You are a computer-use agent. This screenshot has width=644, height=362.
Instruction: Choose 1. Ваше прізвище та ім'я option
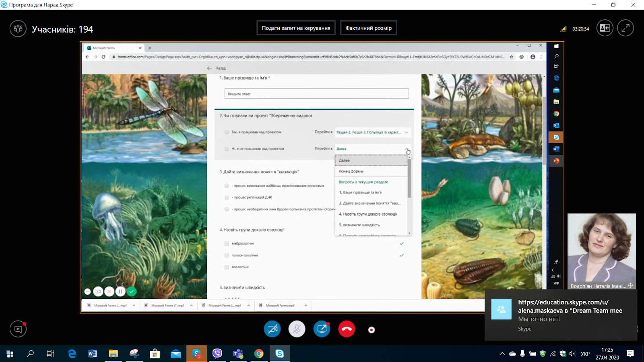pos(371,193)
